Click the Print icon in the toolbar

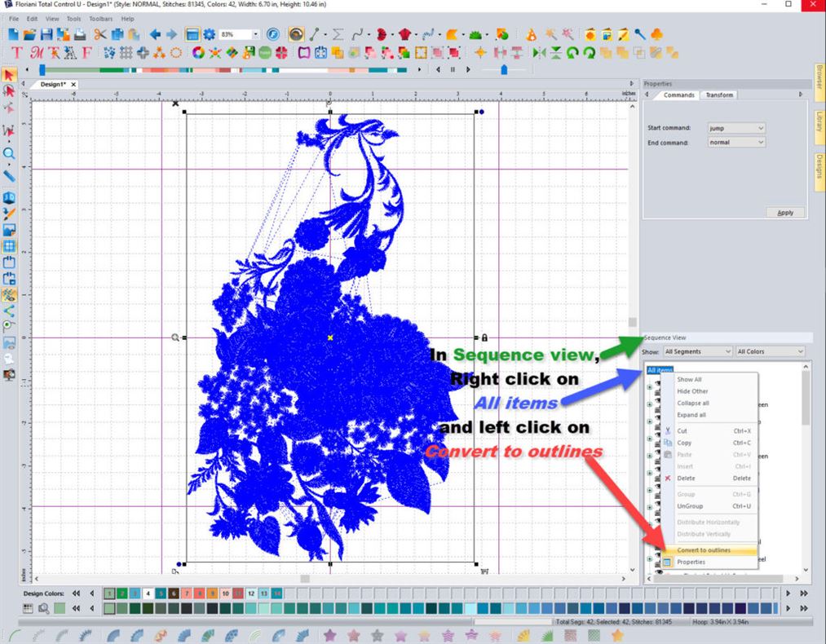tap(79, 33)
